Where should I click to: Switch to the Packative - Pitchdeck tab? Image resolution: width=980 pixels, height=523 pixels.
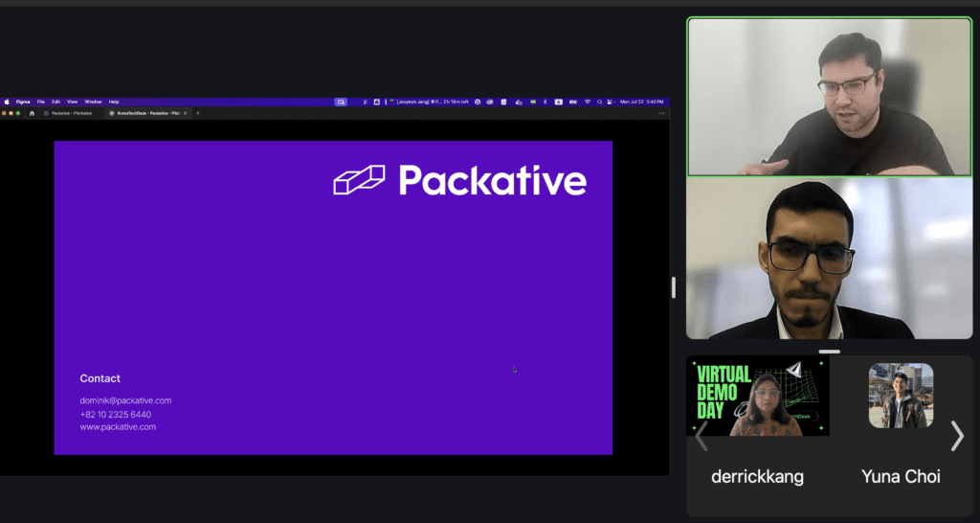tap(71, 113)
